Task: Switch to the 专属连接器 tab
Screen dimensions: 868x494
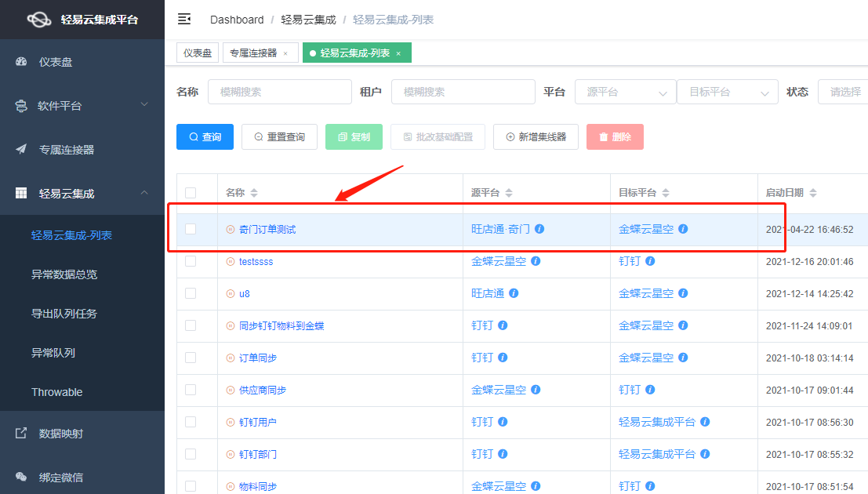Action: [x=261, y=53]
